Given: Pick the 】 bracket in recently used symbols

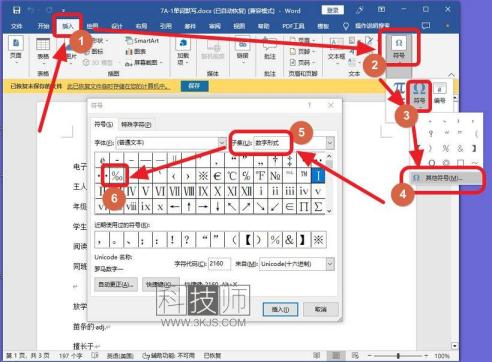Looking at the screenshot, I should [303, 240].
